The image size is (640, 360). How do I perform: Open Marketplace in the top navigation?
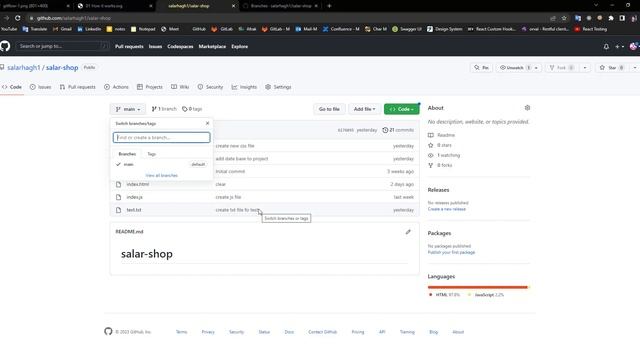point(212,47)
